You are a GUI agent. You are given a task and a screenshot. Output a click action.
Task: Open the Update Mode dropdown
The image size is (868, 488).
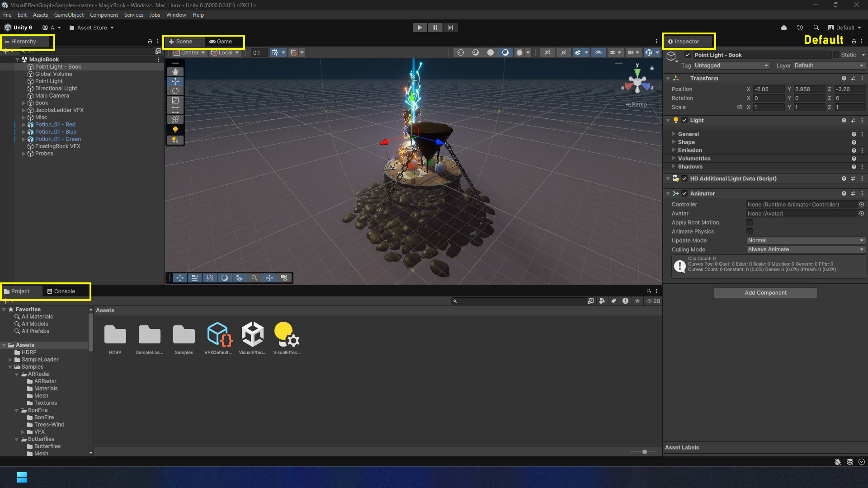click(806, 241)
